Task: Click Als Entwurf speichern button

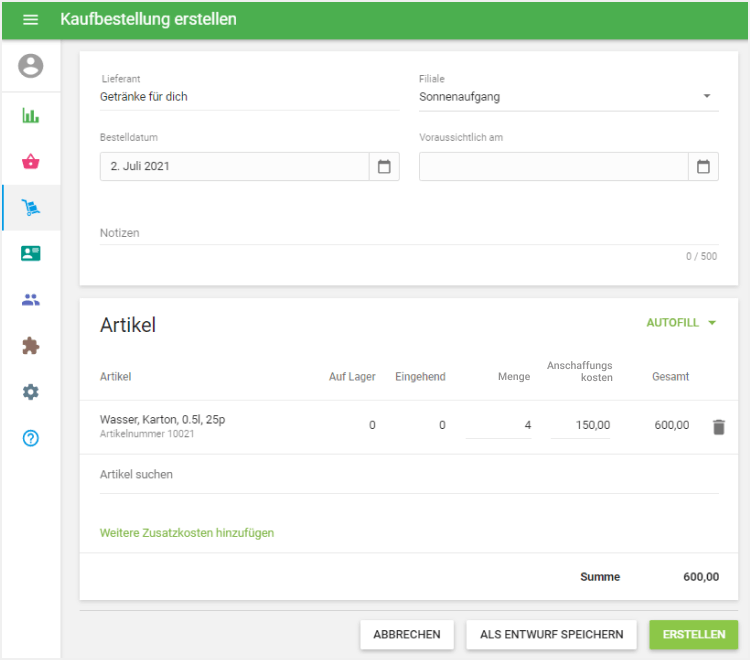Action: click(x=551, y=634)
